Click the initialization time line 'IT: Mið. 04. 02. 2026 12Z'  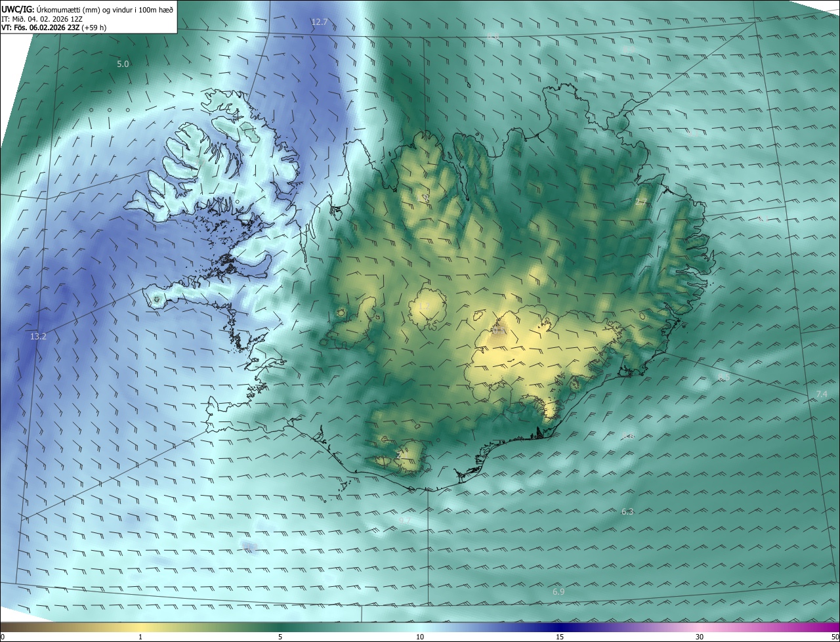pos(41,19)
